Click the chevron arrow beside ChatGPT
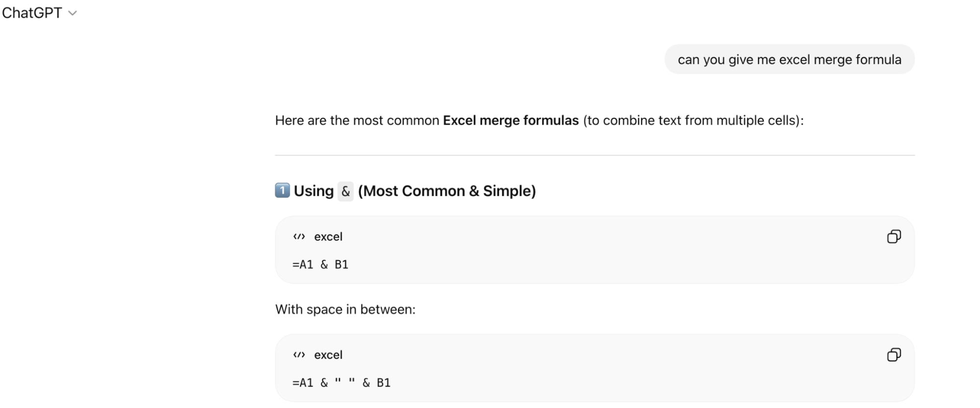This screenshot has width=980, height=408. click(73, 13)
